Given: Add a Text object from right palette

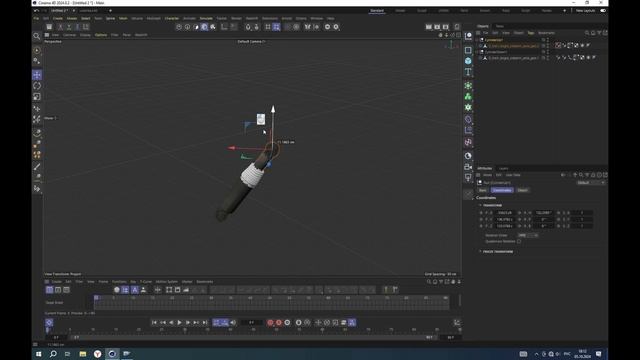Looking at the screenshot, I should (468, 72).
